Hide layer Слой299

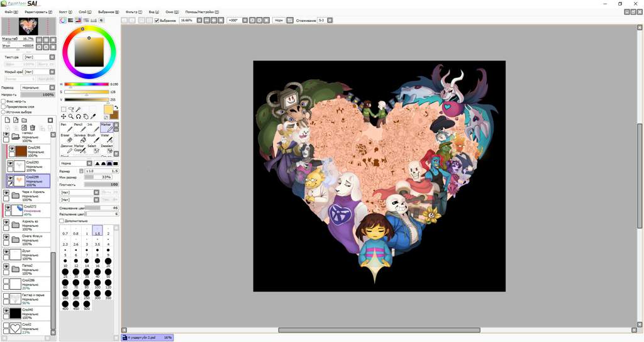10,178
